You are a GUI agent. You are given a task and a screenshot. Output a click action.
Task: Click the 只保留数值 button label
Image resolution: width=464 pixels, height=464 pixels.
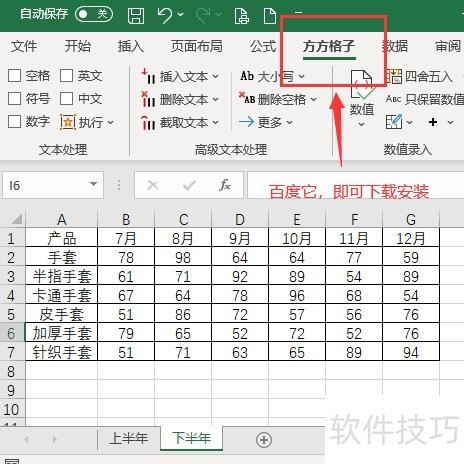point(435,99)
